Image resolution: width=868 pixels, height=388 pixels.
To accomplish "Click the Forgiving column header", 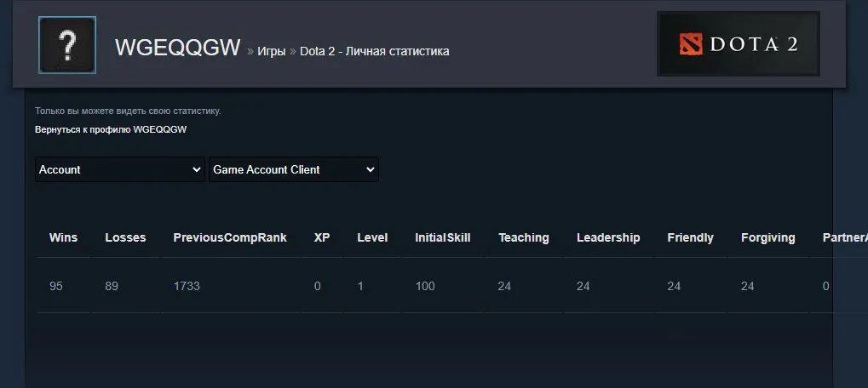I will tap(768, 237).
